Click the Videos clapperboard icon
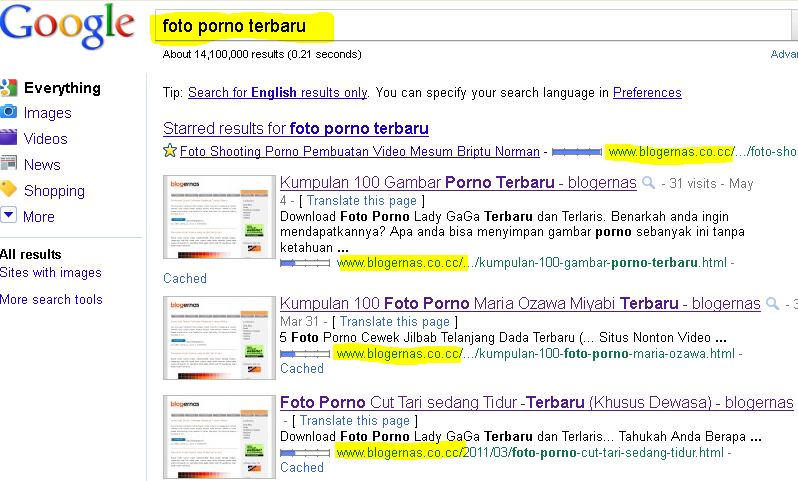Image resolution: width=798 pixels, height=481 pixels. click(x=9, y=137)
